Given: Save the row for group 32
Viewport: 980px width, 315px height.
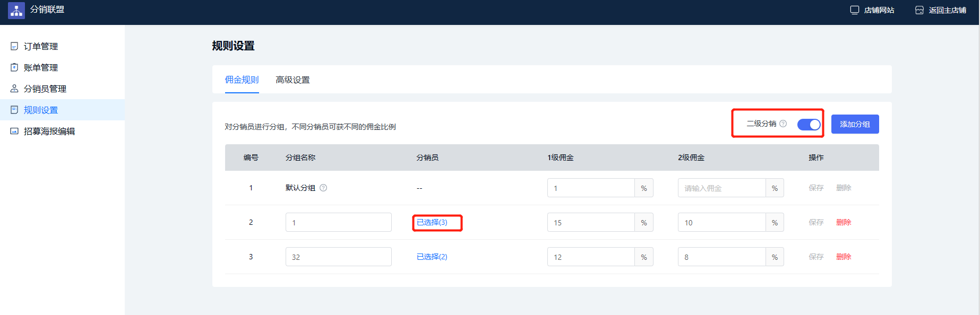Looking at the screenshot, I should pyautogui.click(x=816, y=257).
